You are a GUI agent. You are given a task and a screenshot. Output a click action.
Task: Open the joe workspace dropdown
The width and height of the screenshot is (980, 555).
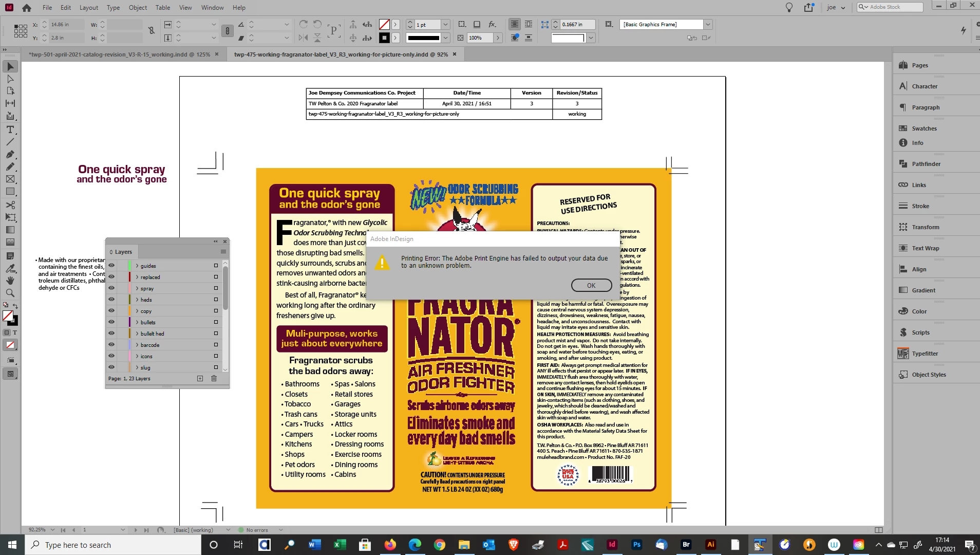coord(836,7)
